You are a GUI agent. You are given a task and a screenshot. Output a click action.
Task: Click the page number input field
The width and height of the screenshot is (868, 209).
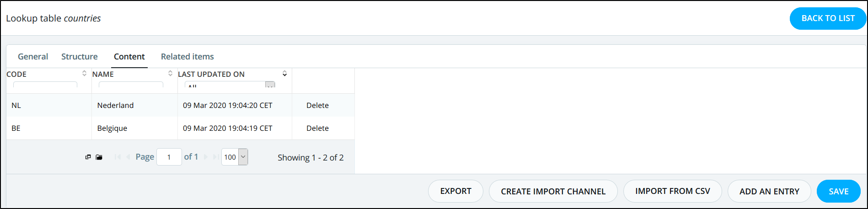tap(169, 157)
